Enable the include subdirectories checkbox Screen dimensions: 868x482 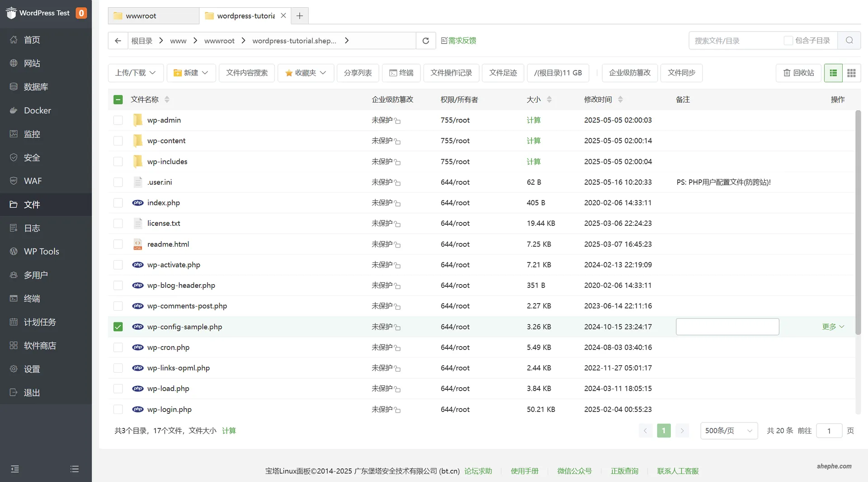point(788,41)
